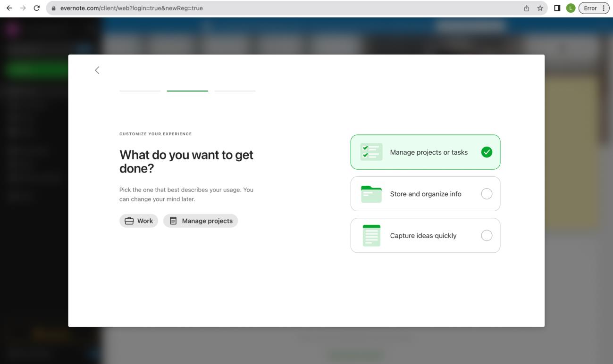Click the briefcase icon in the Work chip
The height and width of the screenshot is (364, 613).
pos(129,221)
